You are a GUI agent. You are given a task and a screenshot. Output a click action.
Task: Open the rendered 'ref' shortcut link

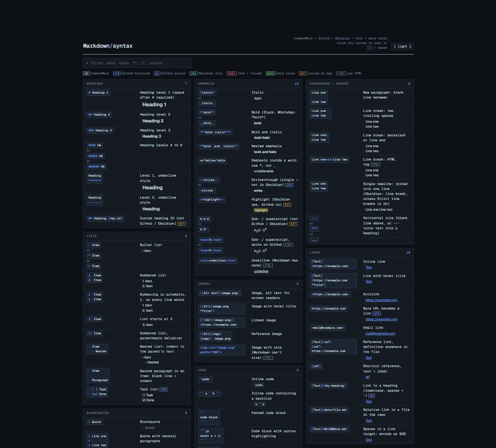368,377
